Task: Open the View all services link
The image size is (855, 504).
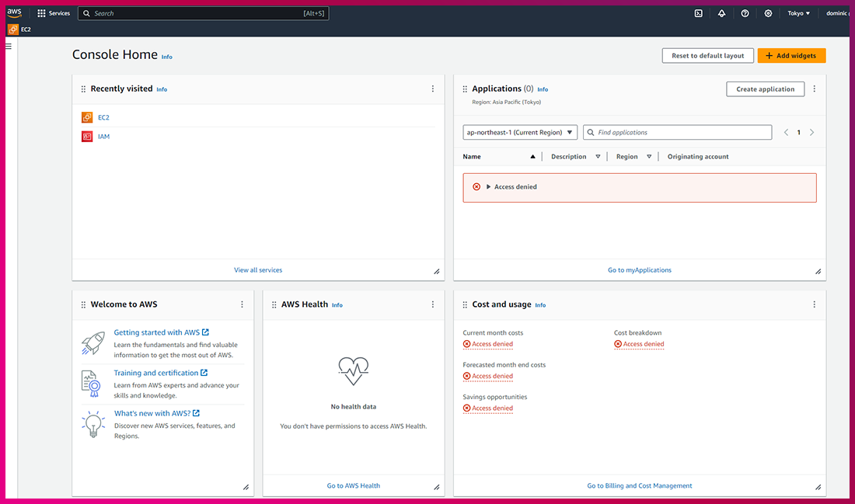Action: (x=258, y=270)
